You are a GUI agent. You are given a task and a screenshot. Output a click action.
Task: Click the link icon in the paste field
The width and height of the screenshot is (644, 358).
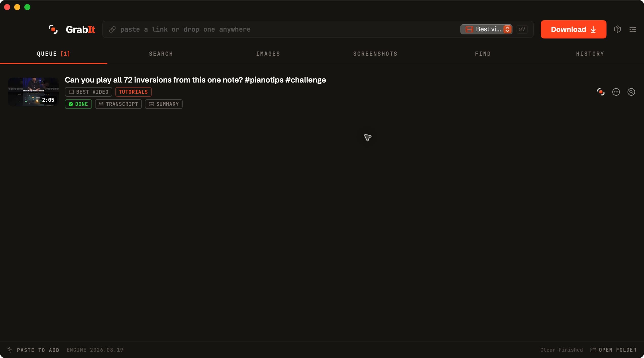(x=112, y=29)
